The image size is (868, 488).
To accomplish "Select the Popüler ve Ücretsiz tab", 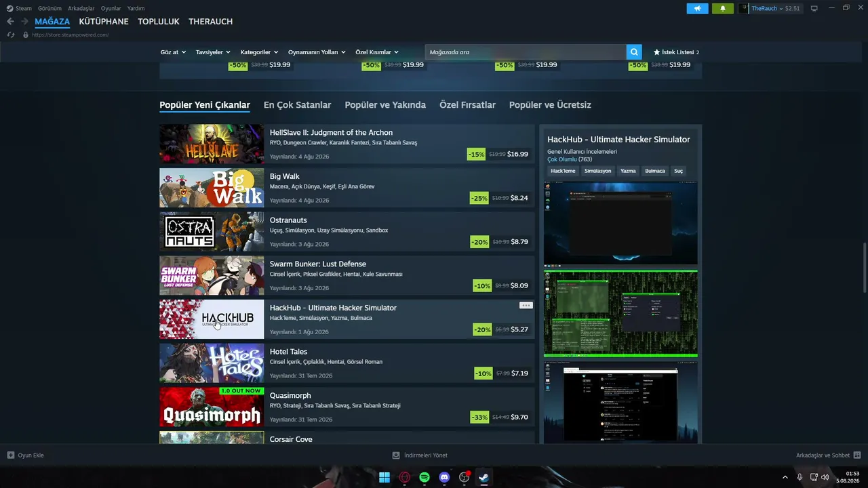I will pos(550,105).
